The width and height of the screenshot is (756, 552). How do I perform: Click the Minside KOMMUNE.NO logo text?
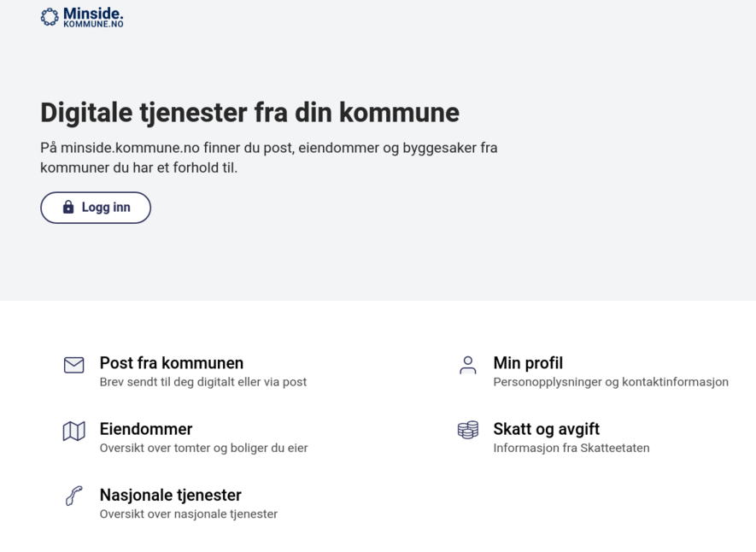click(x=93, y=17)
